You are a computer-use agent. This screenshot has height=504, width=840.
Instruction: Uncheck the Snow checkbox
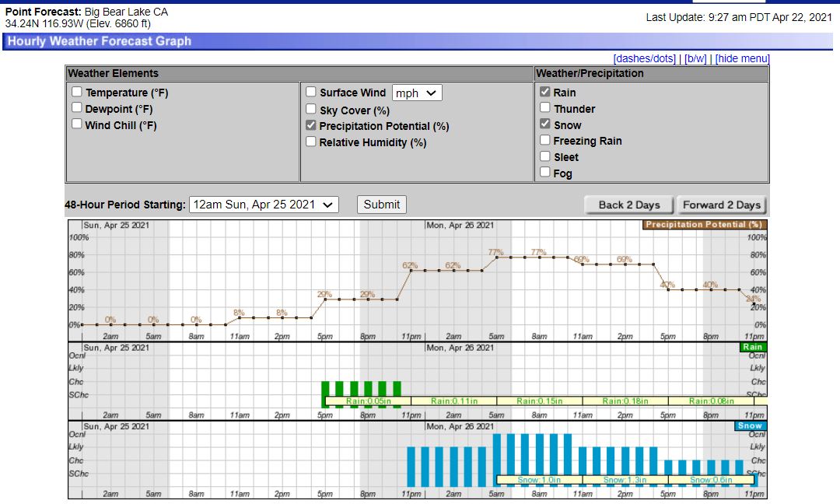545,124
